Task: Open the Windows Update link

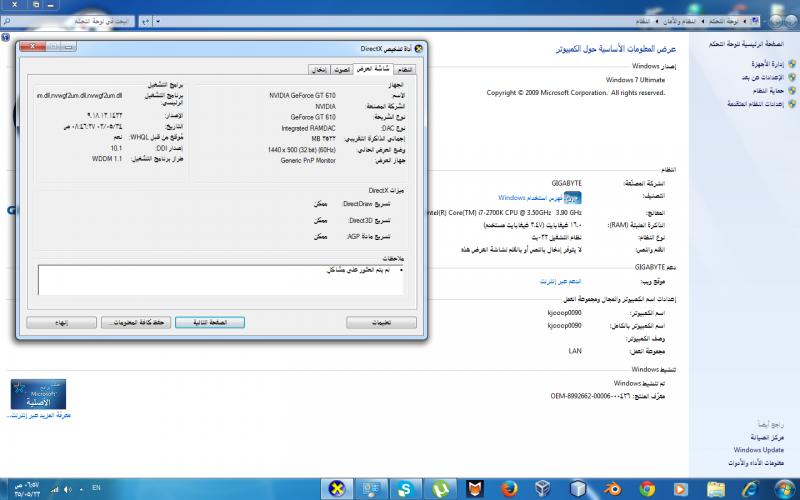Action: [x=759, y=450]
